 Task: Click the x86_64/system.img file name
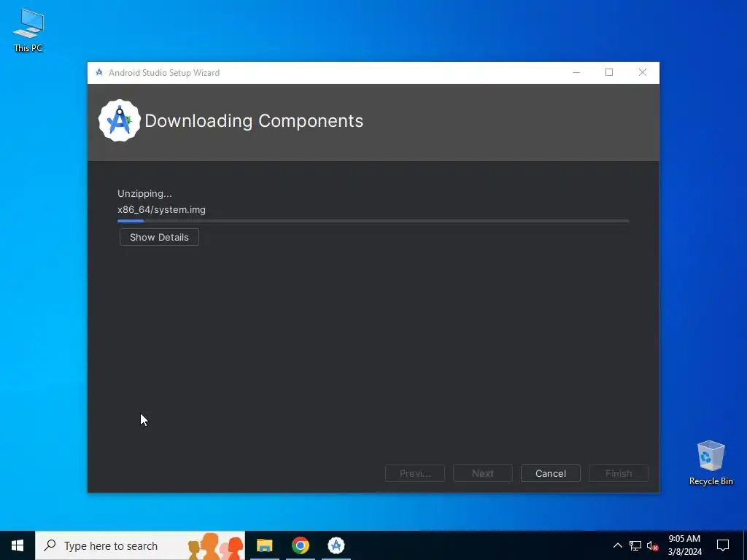(x=161, y=209)
